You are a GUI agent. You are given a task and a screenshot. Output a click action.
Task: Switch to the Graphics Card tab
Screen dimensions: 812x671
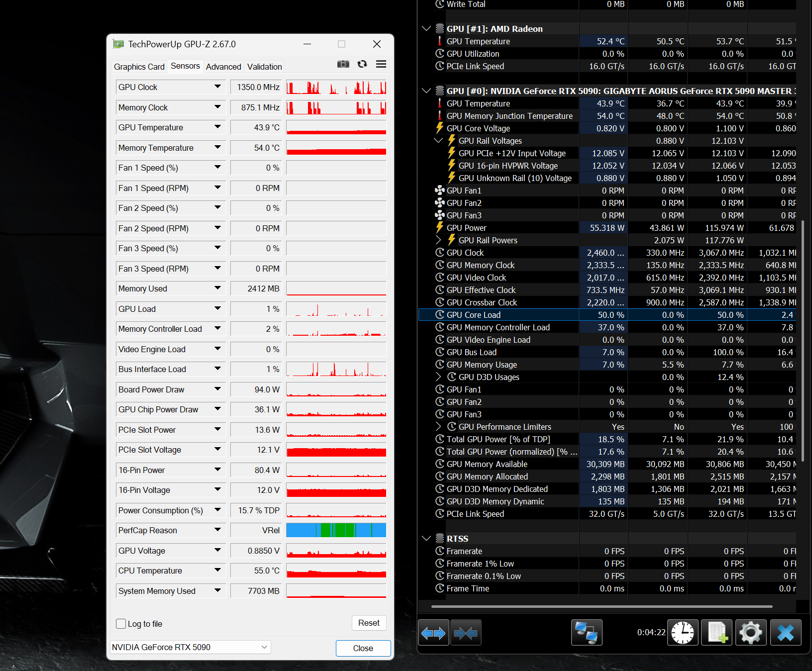pyautogui.click(x=139, y=67)
